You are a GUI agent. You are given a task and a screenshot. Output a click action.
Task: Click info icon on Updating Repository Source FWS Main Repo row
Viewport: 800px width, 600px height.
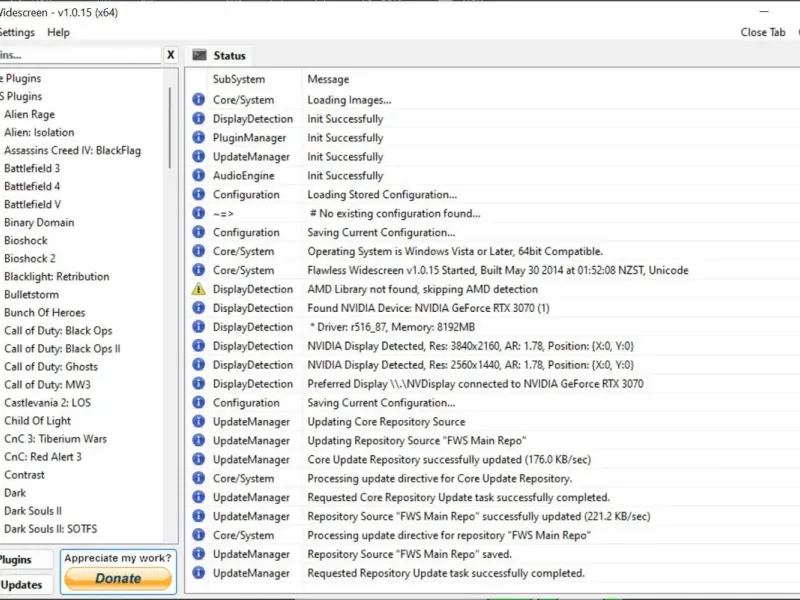pyautogui.click(x=198, y=440)
